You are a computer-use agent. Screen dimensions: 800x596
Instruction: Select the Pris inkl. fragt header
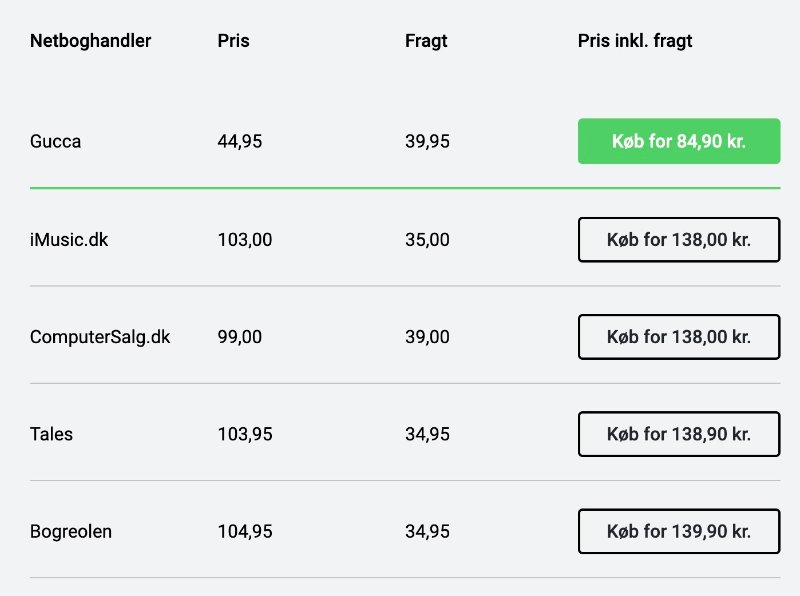pos(635,41)
